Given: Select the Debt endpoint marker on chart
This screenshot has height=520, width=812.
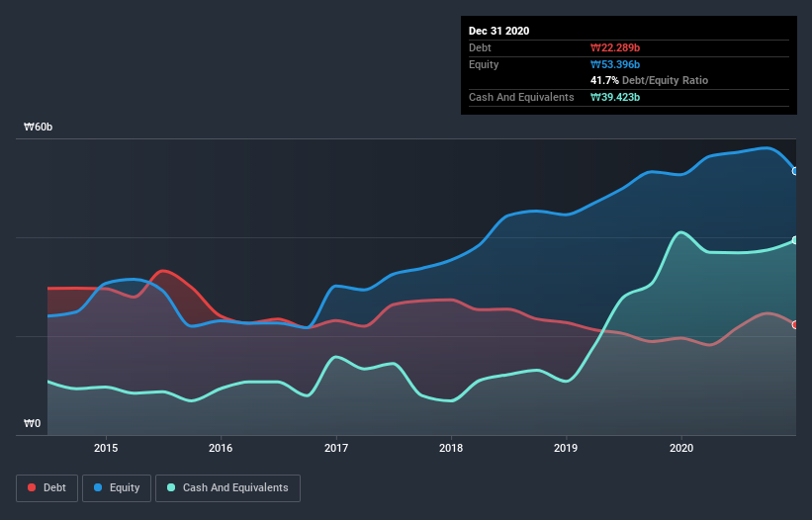Looking at the screenshot, I should 795,325.
